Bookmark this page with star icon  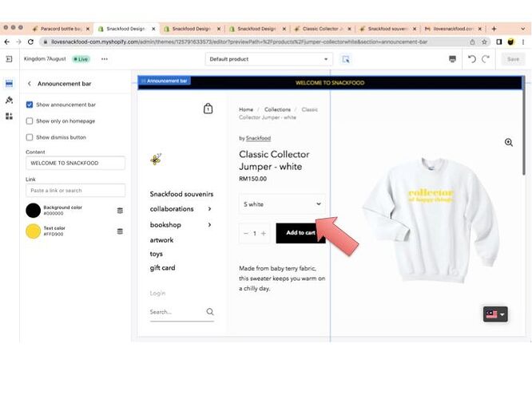click(x=484, y=41)
